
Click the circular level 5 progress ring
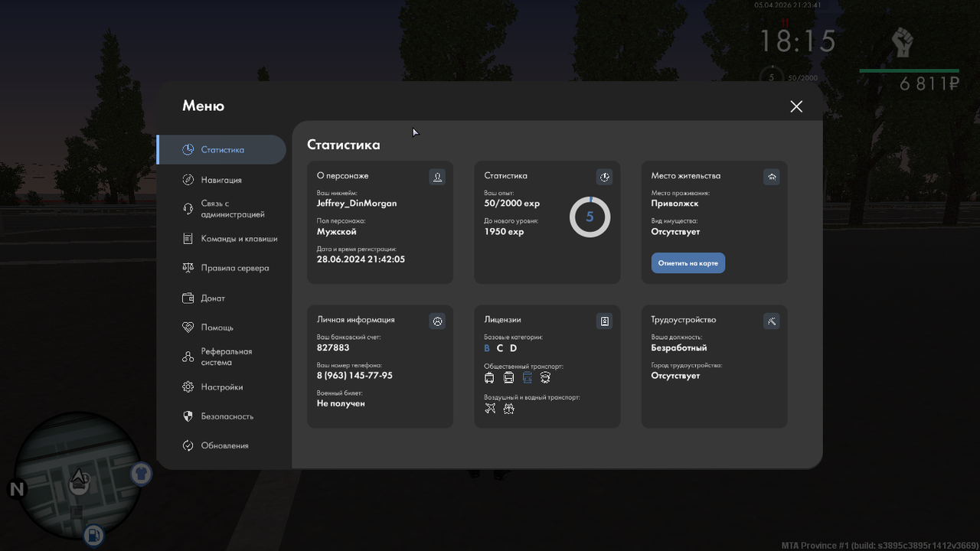click(x=590, y=217)
